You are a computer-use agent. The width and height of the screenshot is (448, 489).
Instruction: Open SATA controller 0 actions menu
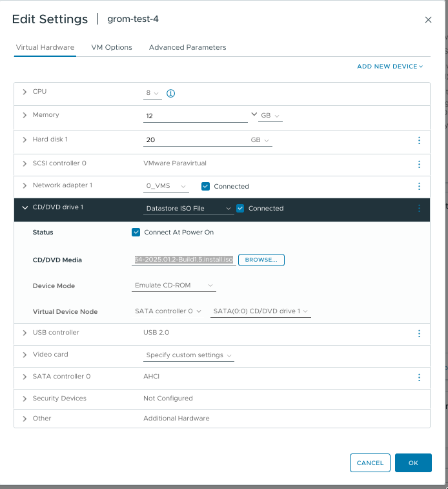[419, 377]
